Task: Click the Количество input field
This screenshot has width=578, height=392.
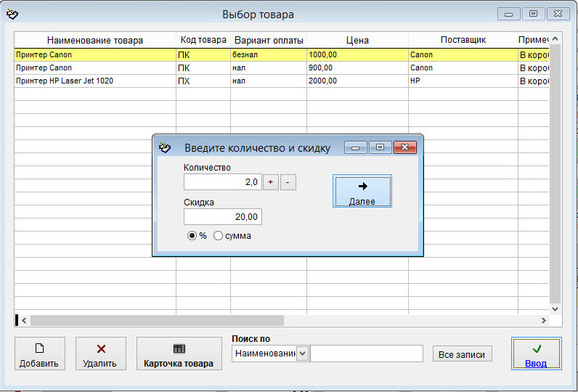Action: tap(222, 182)
